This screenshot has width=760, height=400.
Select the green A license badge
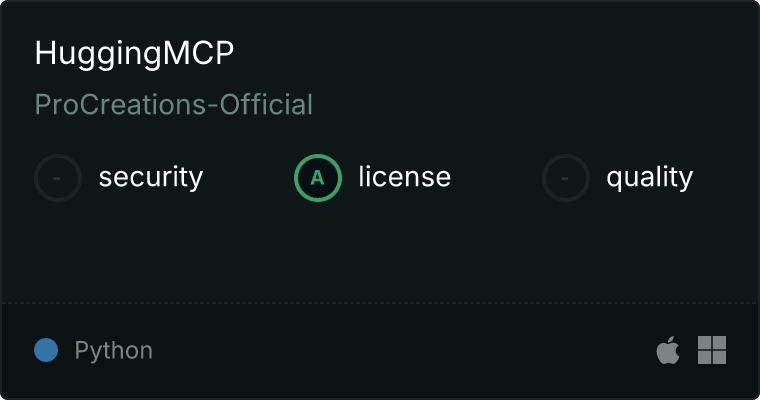pyautogui.click(x=317, y=178)
